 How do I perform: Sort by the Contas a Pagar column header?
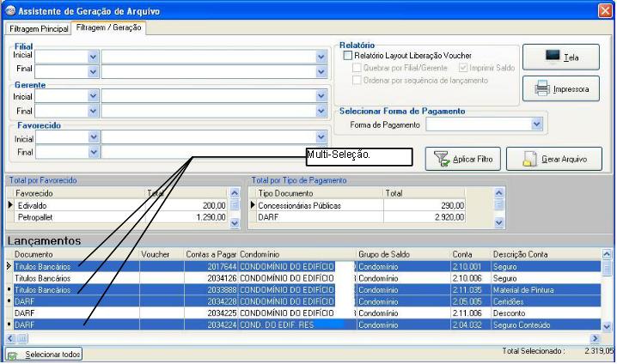coord(210,255)
